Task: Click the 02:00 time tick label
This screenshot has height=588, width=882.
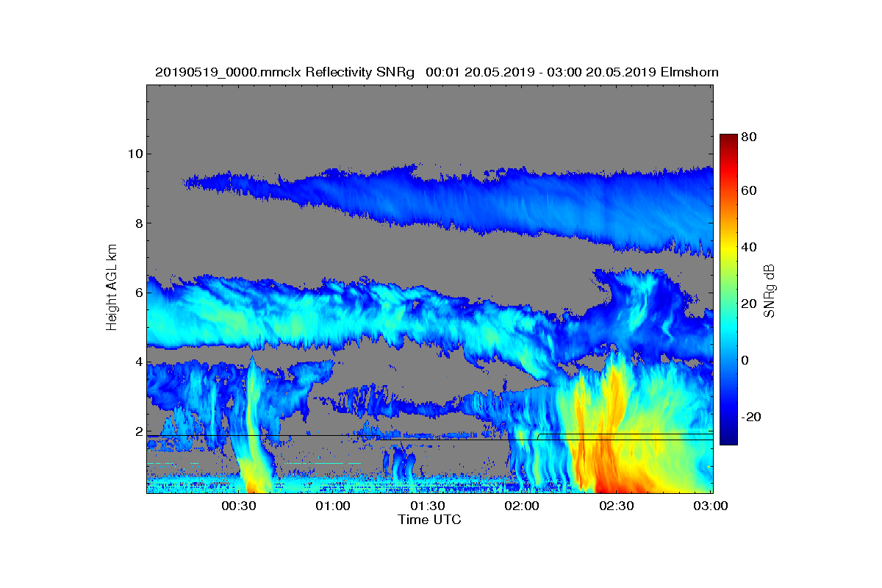Action: coord(522,506)
